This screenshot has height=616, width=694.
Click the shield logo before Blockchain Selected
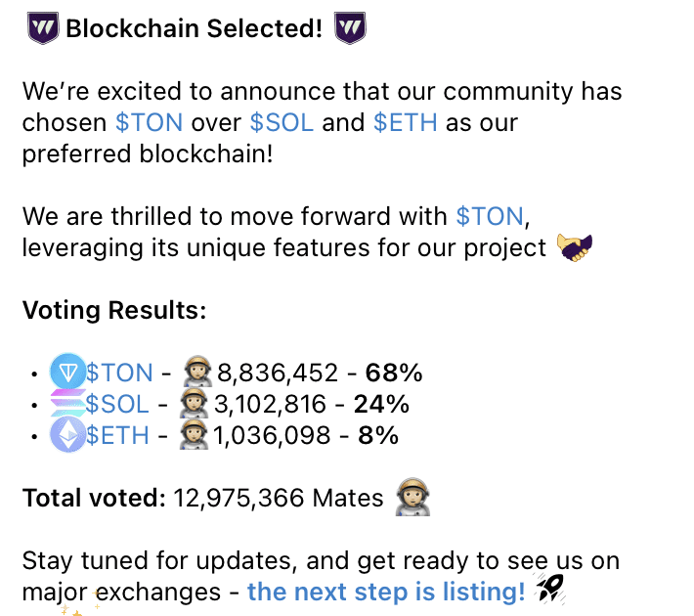43,28
